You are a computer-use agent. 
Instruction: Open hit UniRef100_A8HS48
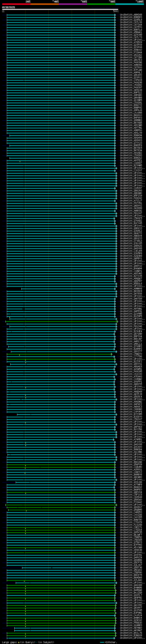coord(131,15)
